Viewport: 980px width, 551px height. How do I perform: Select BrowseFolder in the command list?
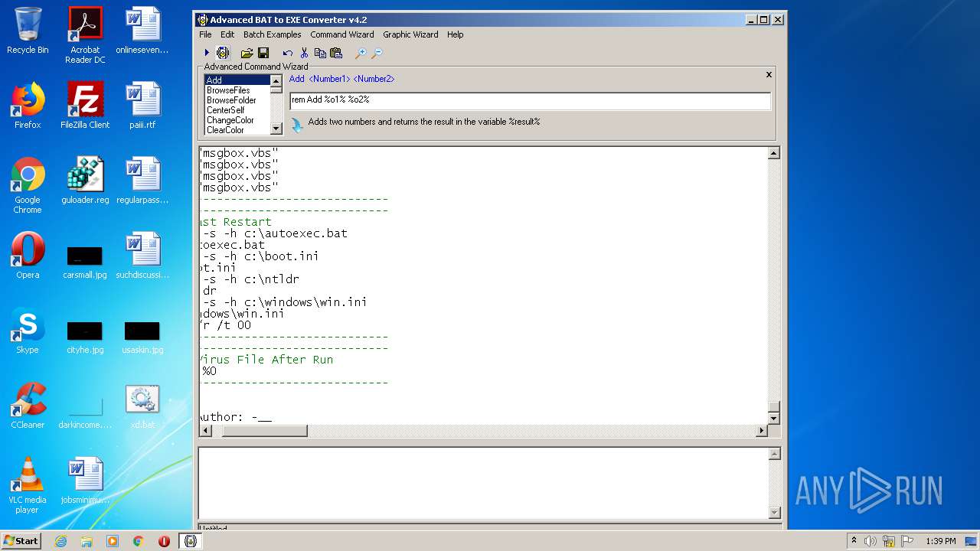tap(237, 100)
